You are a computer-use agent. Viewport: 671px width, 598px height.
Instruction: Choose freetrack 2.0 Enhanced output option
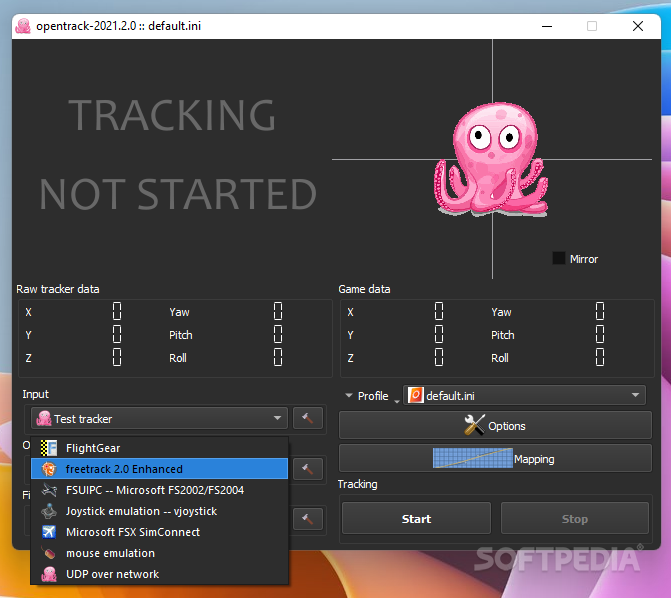coord(159,469)
